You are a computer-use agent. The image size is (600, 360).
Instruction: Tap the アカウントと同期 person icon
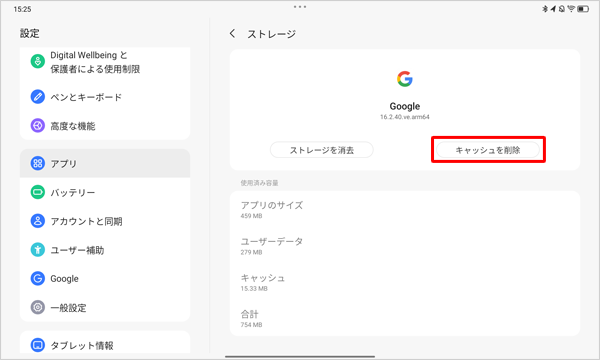point(38,221)
